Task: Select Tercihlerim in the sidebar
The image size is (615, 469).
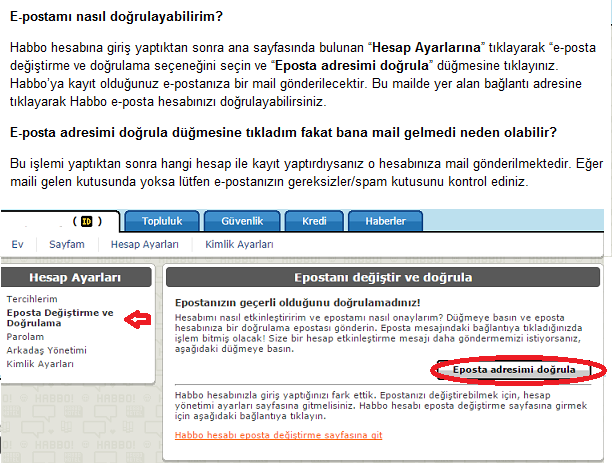Action: pyautogui.click(x=32, y=299)
